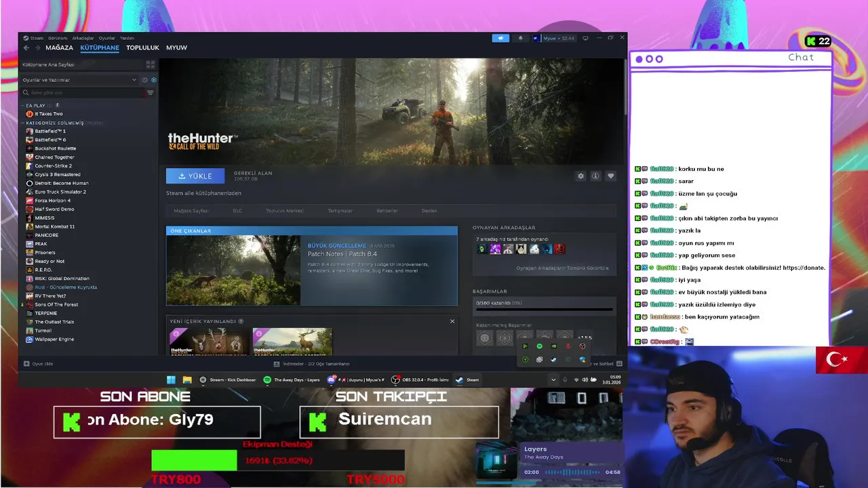Open Mağaza Sayfası game tab
Viewport: 868px width, 488px height.
(x=191, y=211)
